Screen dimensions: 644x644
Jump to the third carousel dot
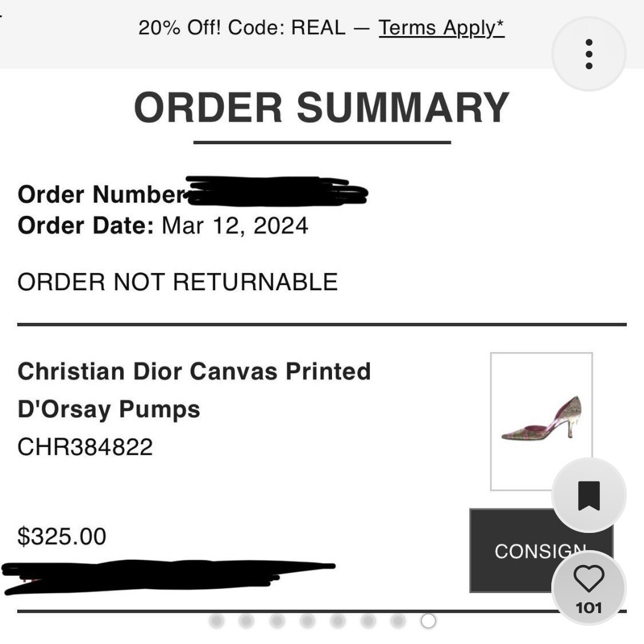coord(277,621)
